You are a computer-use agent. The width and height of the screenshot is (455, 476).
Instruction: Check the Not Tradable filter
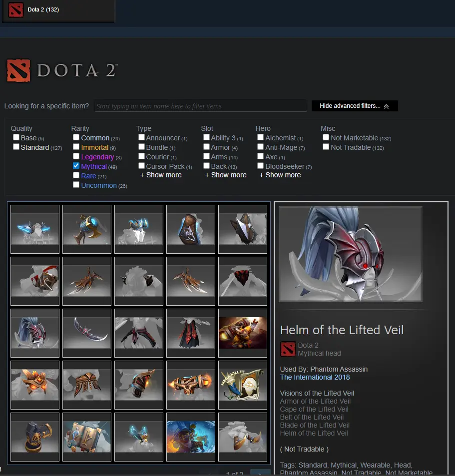326,147
